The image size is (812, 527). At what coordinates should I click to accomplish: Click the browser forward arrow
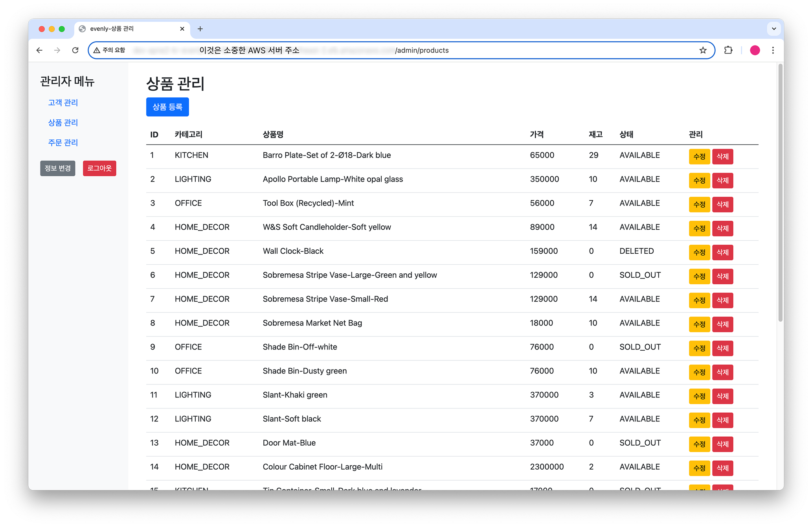pos(57,50)
